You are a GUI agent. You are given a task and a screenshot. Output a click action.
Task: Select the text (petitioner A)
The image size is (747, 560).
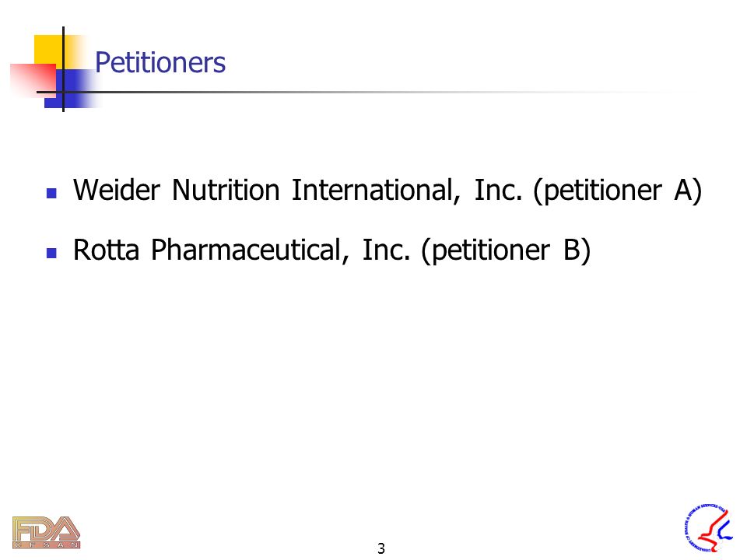point(617,191)
